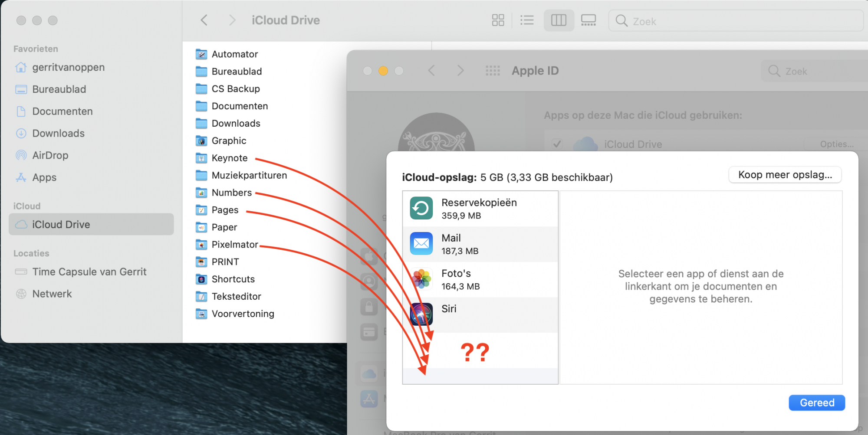Select the Documenten folder in file list

(x=232, y=106)
